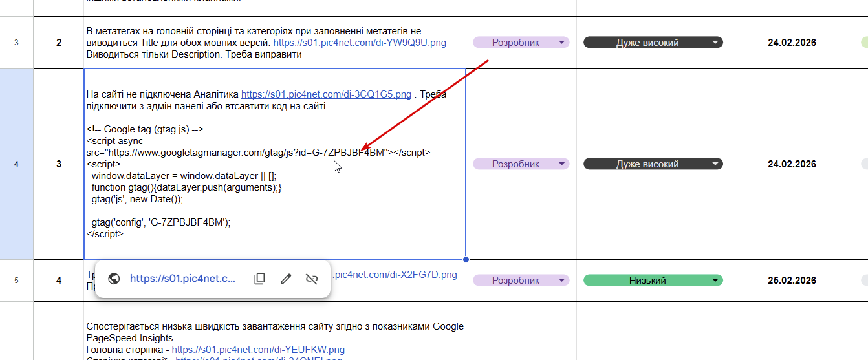Open the Розробник dropdown in task 2 row
This screenshot has width=868, height=360.
coord(521,43)
